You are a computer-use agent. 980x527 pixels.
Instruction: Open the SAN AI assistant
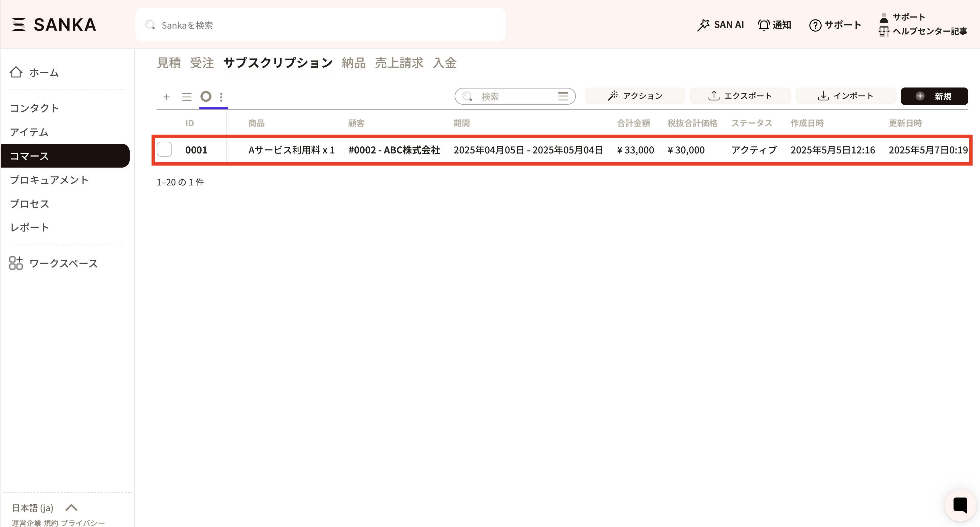(721, 25)
